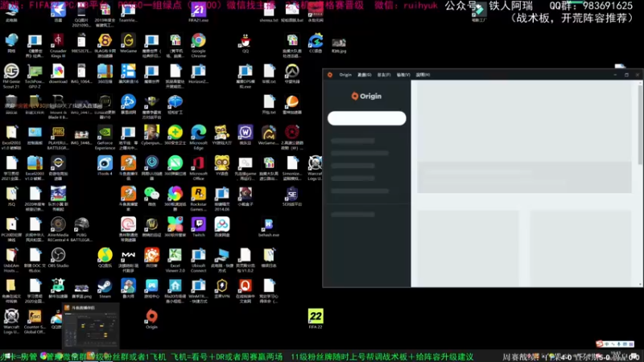Open the FIFA 22 desktop icon
Viewport: 644px width, 362px height.
(x=316, y=319)
